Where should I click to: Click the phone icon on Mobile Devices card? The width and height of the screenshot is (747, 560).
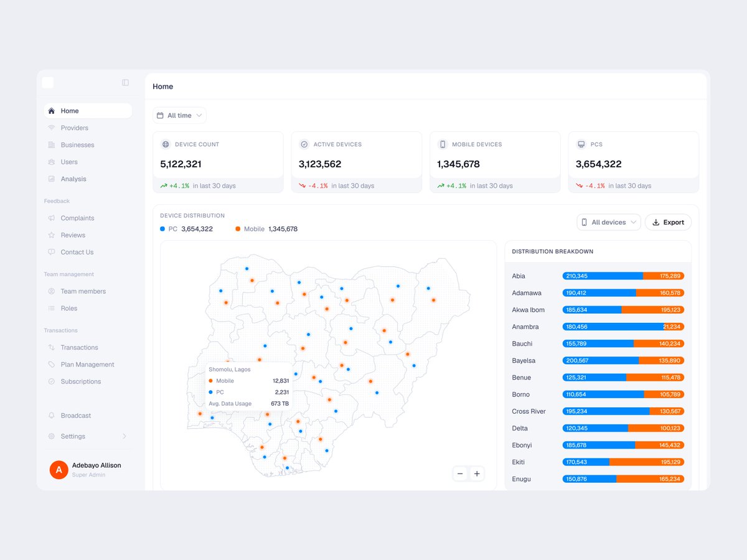pos(443,144)
